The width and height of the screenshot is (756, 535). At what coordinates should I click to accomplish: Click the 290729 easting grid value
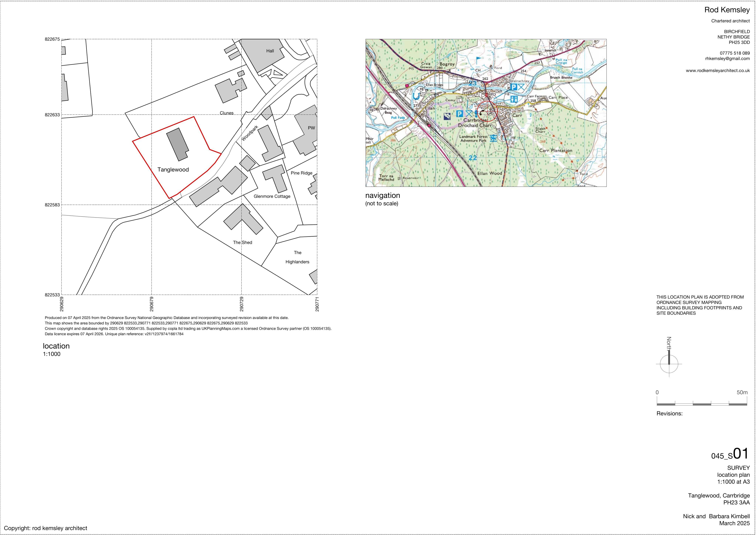click(241, 304)
